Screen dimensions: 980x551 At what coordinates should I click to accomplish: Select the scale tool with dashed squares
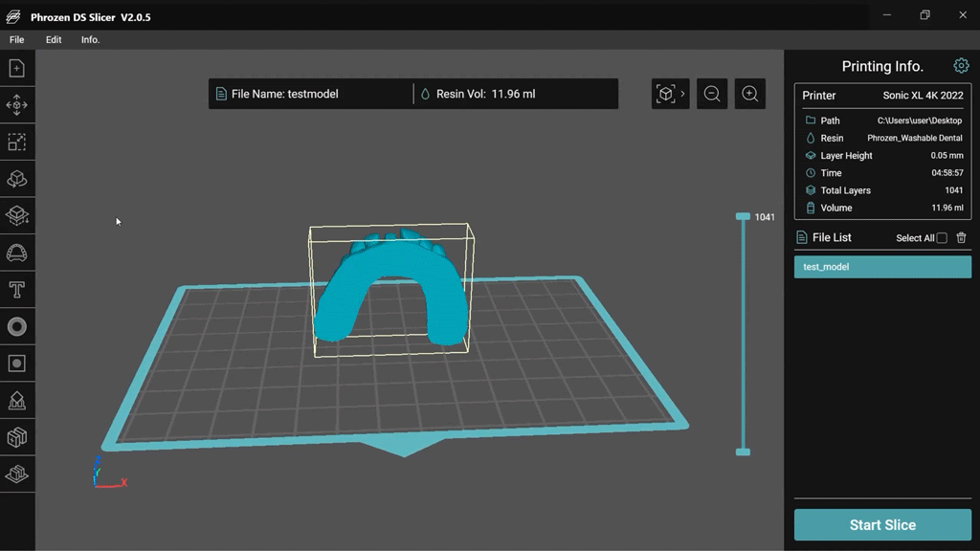pos(17,142)
